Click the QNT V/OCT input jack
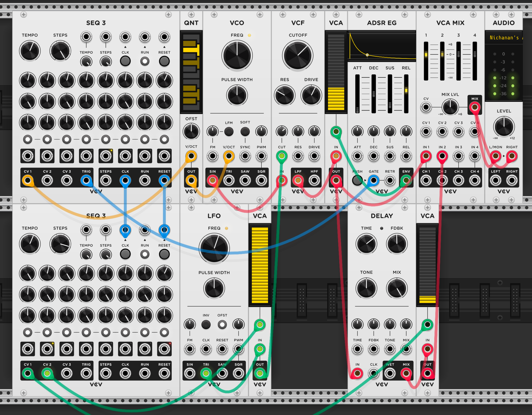The width and height of the screenshot is (532, 415). (x=191, y=156)
